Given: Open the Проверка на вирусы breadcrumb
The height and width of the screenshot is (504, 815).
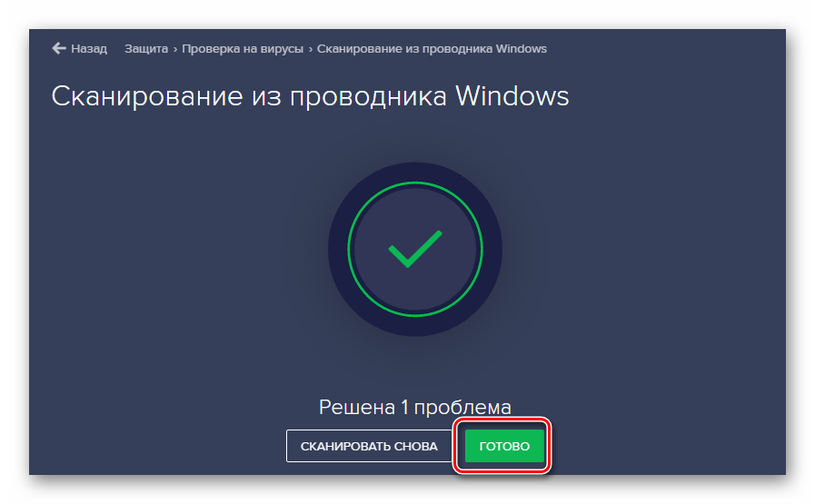Looking at the screenshot, I should click(x=243, y=49).
